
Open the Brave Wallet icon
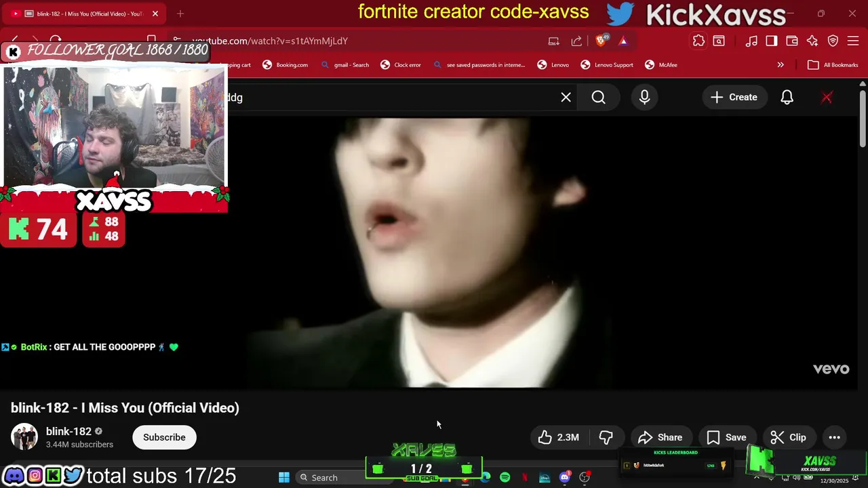792,41
